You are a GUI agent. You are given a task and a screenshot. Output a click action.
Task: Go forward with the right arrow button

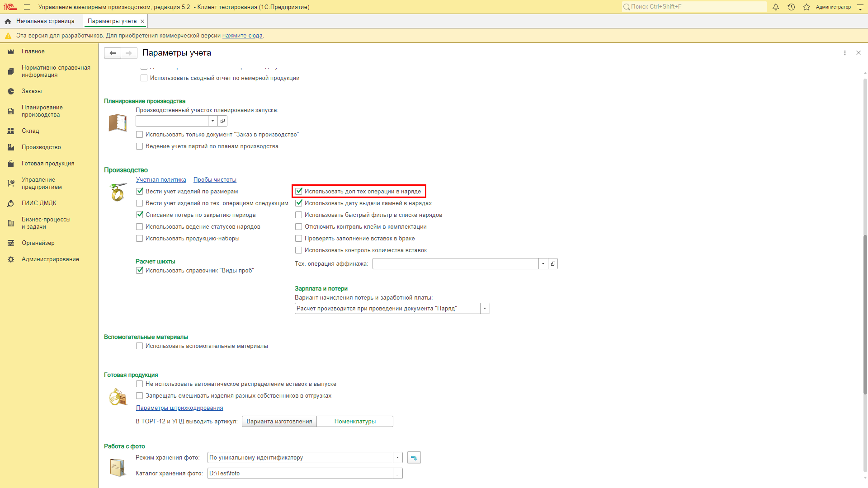pos(129,53)
